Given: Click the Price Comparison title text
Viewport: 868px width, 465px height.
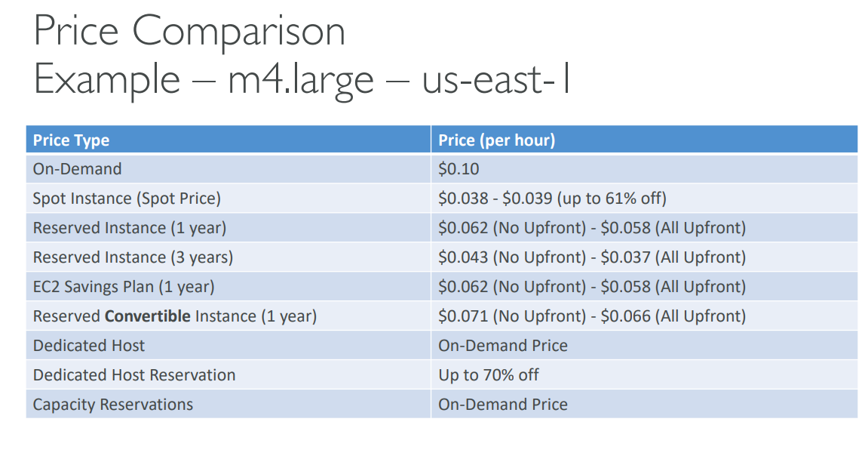Looking at the screenshot, I should (189, 32).
